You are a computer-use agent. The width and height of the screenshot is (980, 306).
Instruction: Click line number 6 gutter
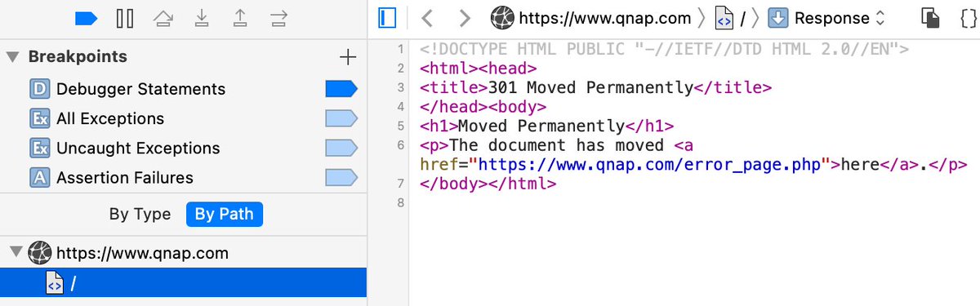[x=401, y=145]
